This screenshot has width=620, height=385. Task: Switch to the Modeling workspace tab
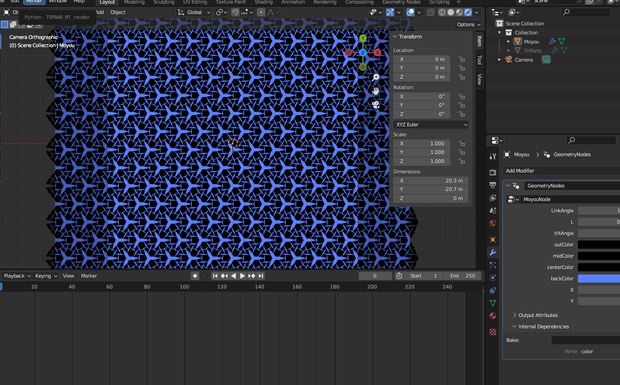[x=134, y=2]
